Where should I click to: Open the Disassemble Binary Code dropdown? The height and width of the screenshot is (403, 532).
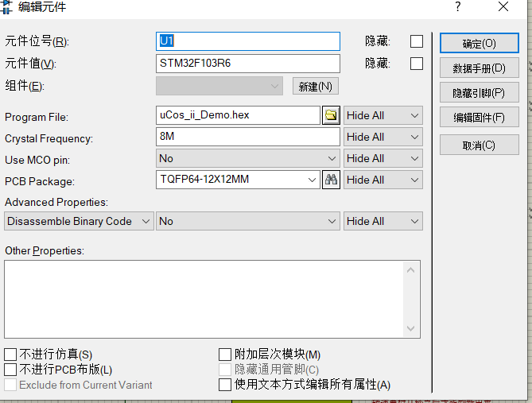pos(80,221)
